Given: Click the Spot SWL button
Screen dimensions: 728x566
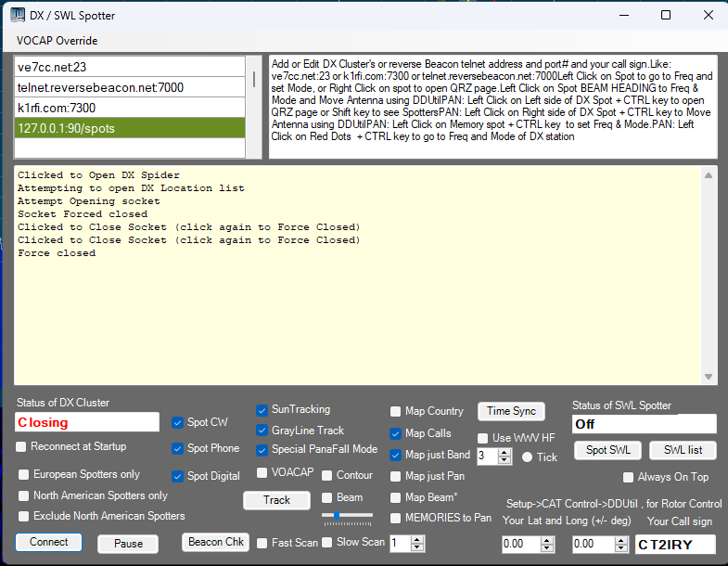Looking at the screenshot, I should pos(608,450).
